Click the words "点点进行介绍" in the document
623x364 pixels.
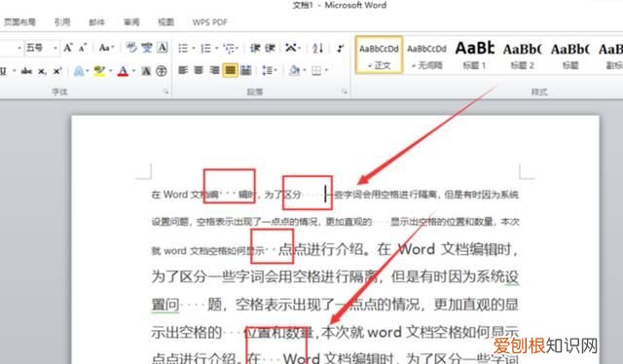tap(320, 249)
